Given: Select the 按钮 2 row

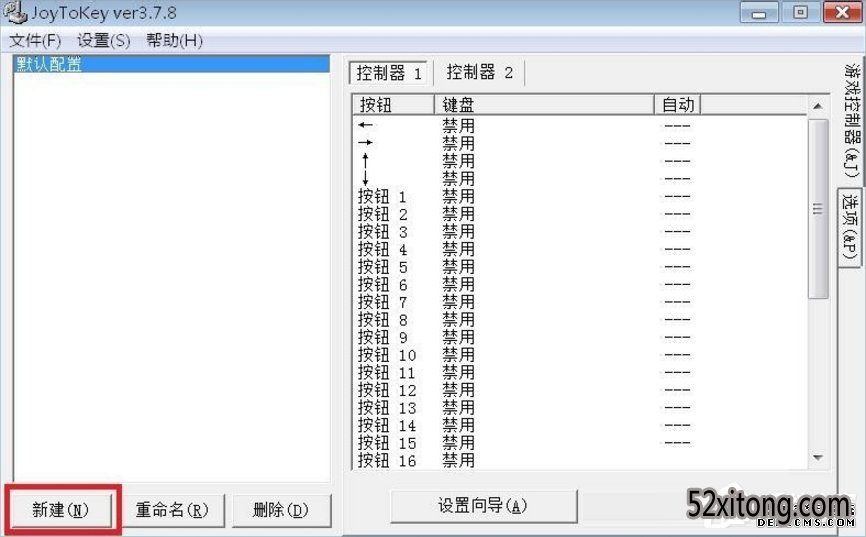Looking at the screenshot, I should [579, 214].
